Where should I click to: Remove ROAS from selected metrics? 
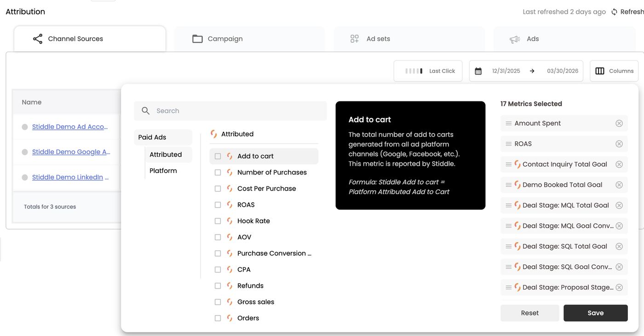[619, 144]
